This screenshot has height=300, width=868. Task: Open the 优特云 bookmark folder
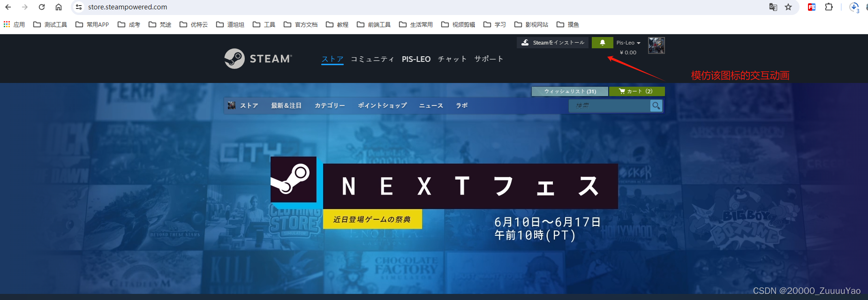click(x=194, y=24)
